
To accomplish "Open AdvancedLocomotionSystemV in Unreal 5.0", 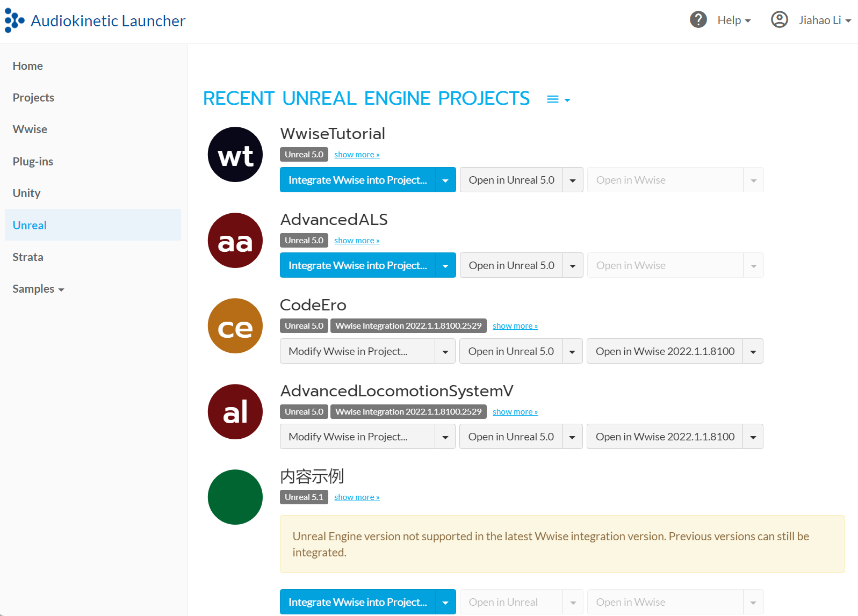I will point(511,437).
